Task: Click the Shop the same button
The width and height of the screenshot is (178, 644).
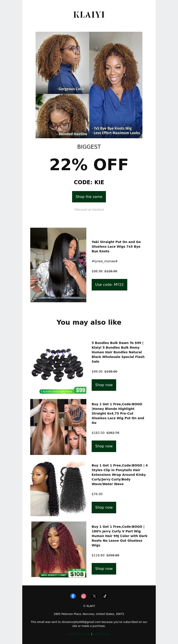Action: pos(89,197)
